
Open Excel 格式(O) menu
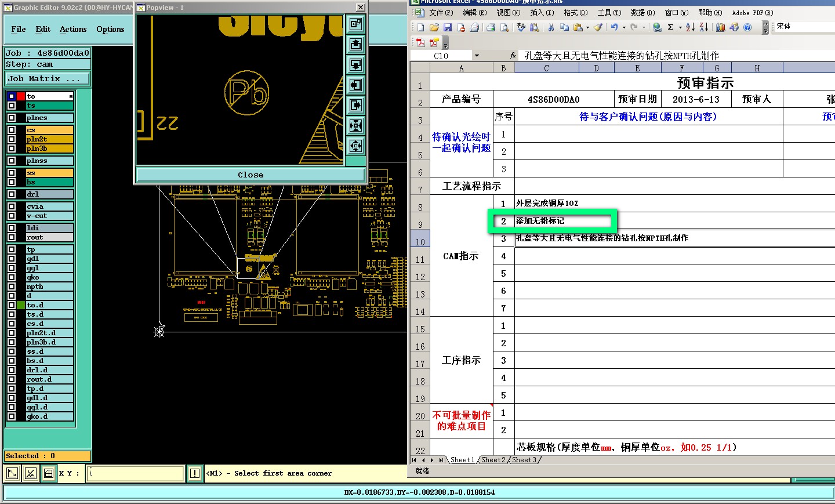pos(576,12)
